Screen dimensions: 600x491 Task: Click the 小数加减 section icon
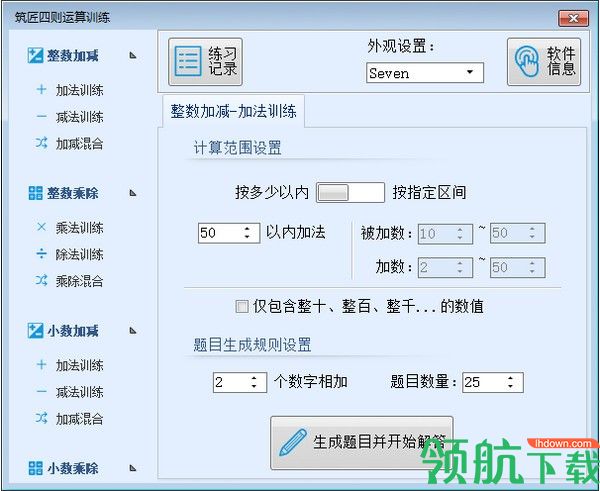35,331
